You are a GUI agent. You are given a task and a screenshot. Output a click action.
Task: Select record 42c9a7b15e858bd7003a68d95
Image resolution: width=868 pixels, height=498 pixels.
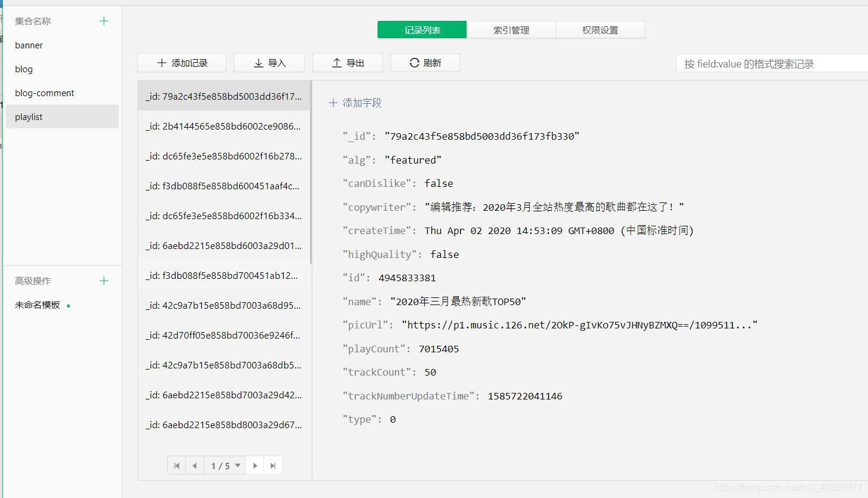224,305
